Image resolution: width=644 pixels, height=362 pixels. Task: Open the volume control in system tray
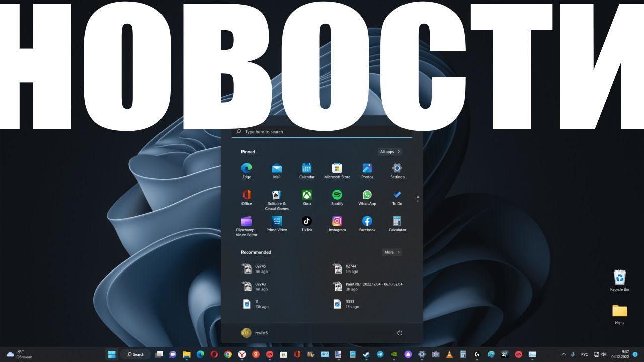[603, 354]
